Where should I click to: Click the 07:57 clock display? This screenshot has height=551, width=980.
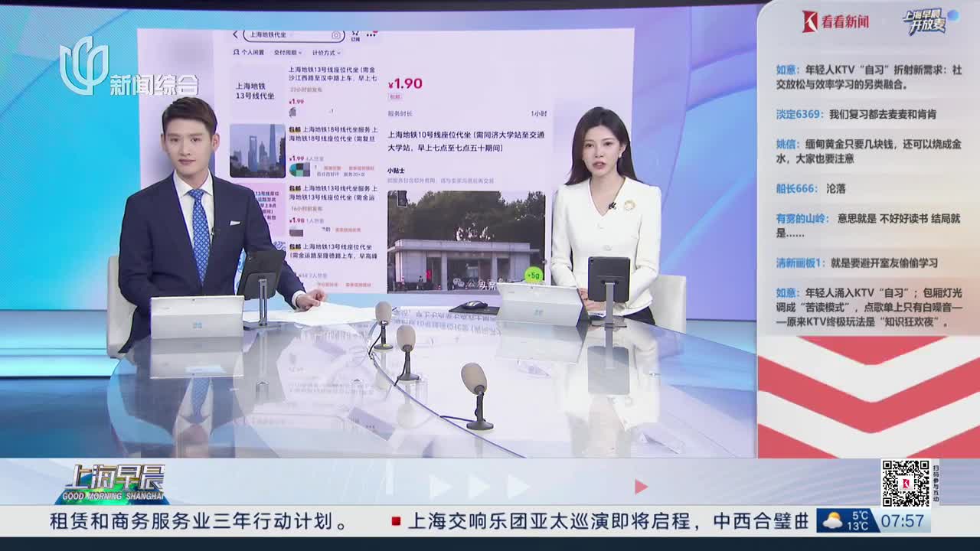pos(902,522)
